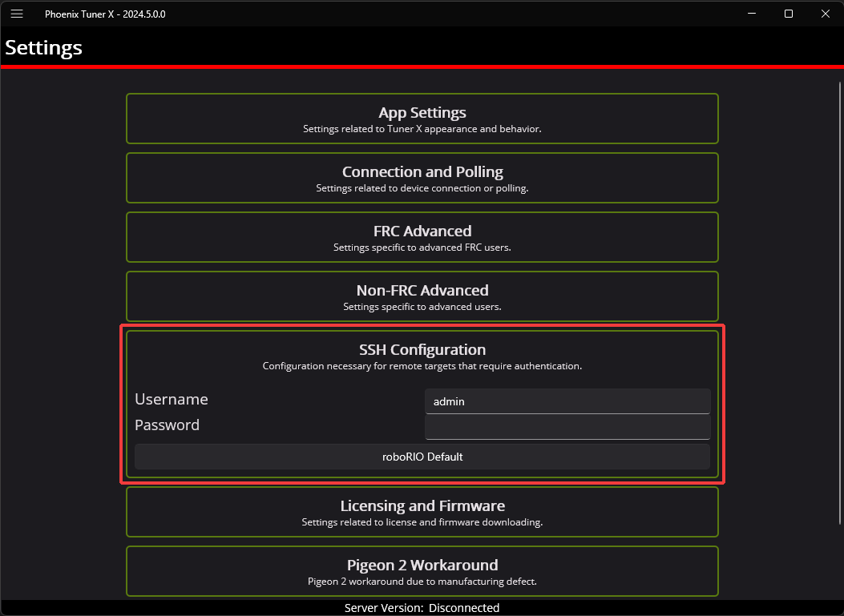Collapse the SSH Configuration section header

point(422,357)
